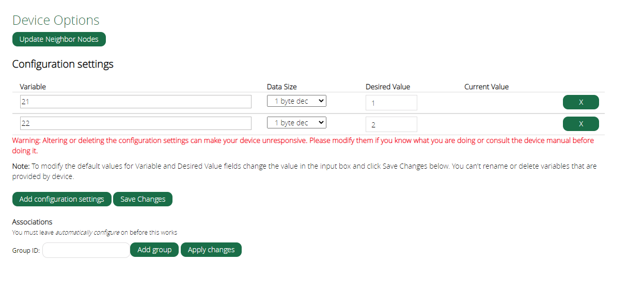
Task: Save Changes to configuration settings
Action: tap(143, 199)
